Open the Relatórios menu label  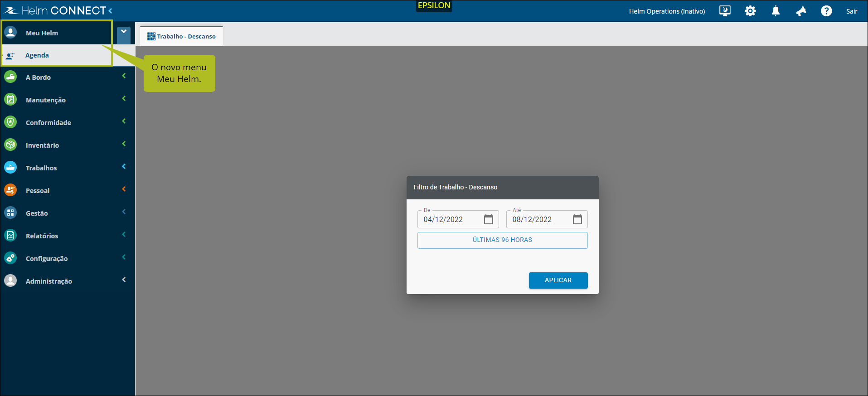point(42,236)
